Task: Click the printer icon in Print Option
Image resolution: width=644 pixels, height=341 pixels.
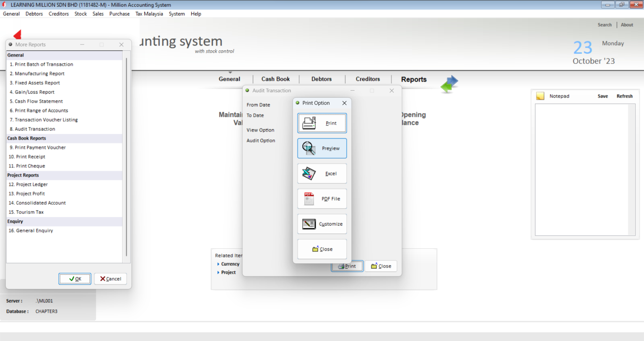Action: point(309,123)
